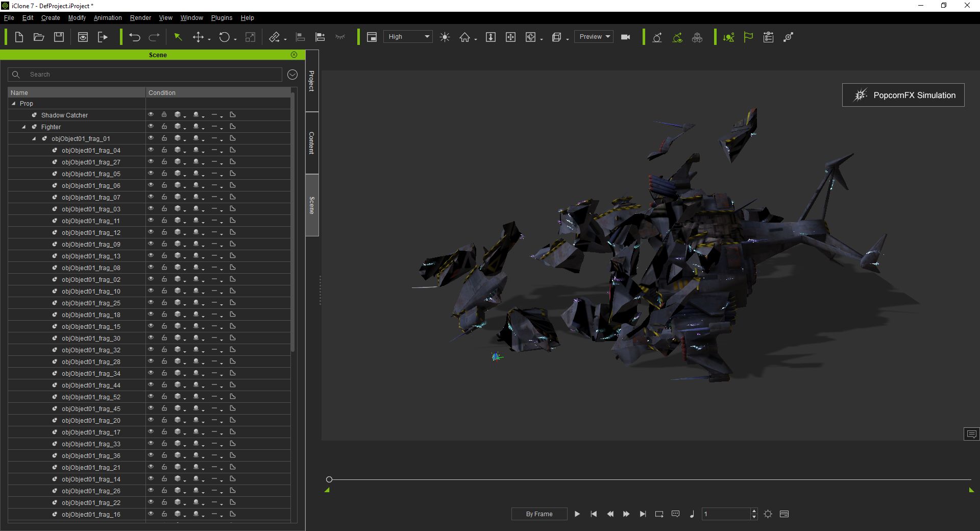Sort by the Name column header
The height and width of the screenshot is (531, 980).
pyautogui.click(x=77, y=92)
